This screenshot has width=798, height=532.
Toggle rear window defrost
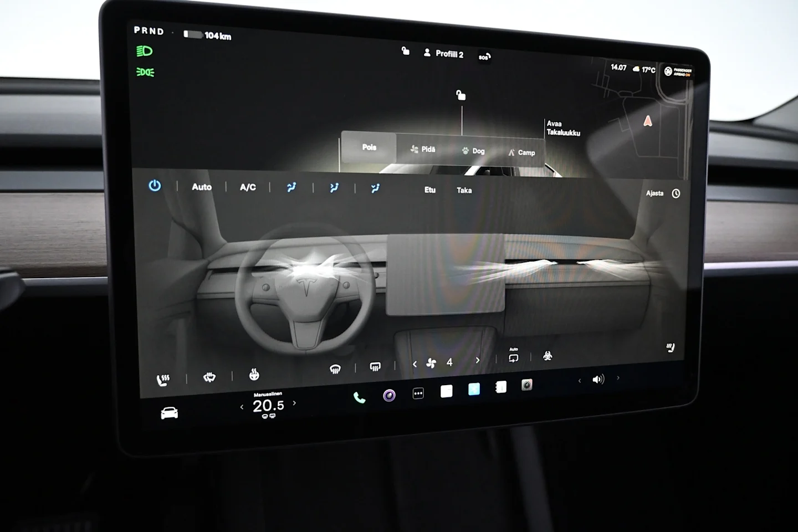click(375, 366)
